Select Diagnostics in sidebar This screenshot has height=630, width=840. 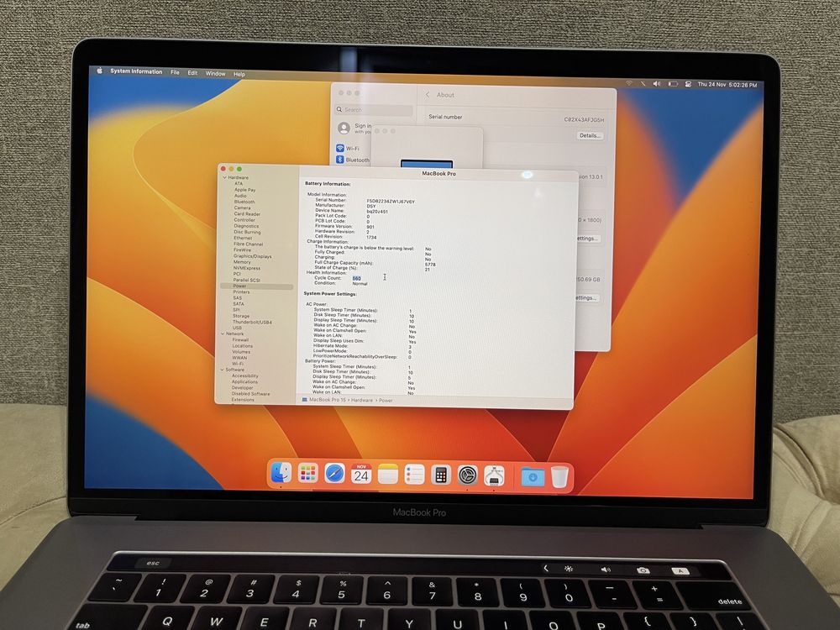click(246, 226)
